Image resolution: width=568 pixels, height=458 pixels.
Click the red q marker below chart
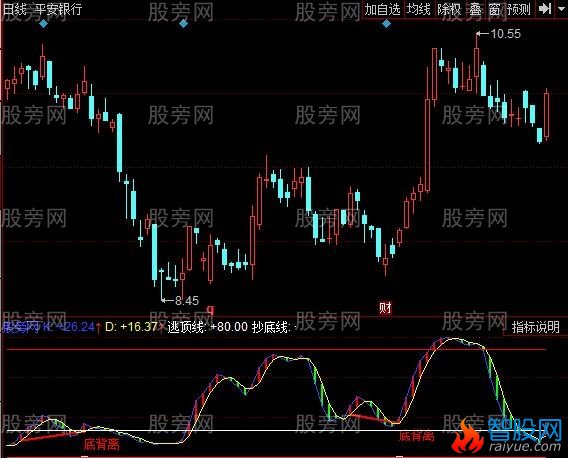(210, 310)
